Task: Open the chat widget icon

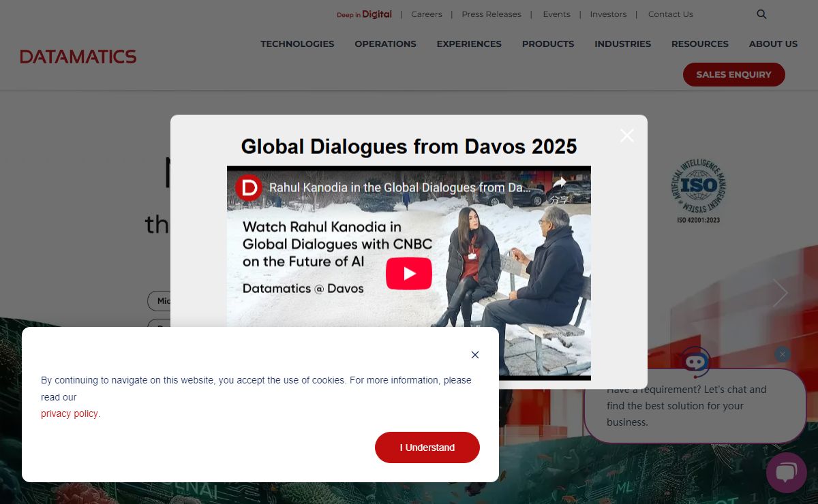Action: click(787, 473)
